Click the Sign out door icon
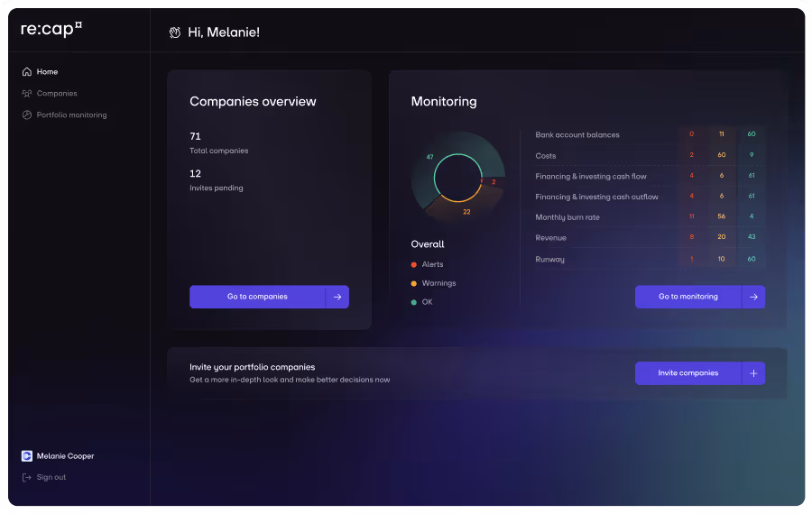The width and height of the screenshot is (812, 514). click(x=27, y=477)
